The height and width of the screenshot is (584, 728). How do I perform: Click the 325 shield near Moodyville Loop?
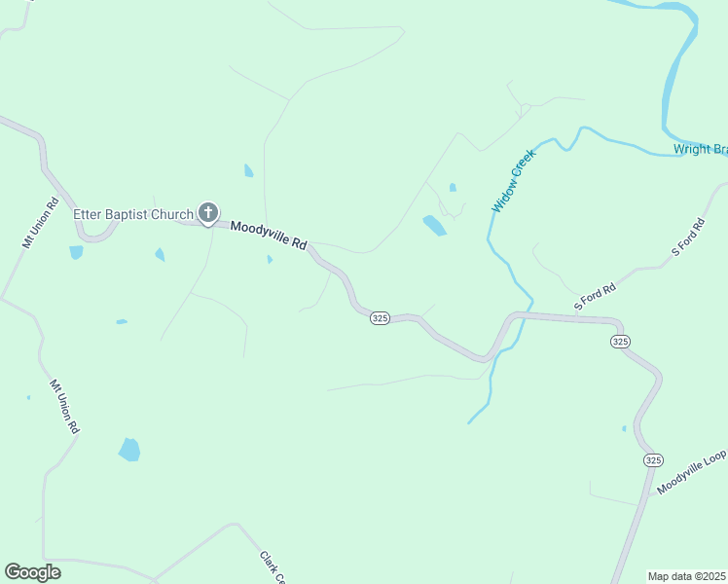point(653,460)
